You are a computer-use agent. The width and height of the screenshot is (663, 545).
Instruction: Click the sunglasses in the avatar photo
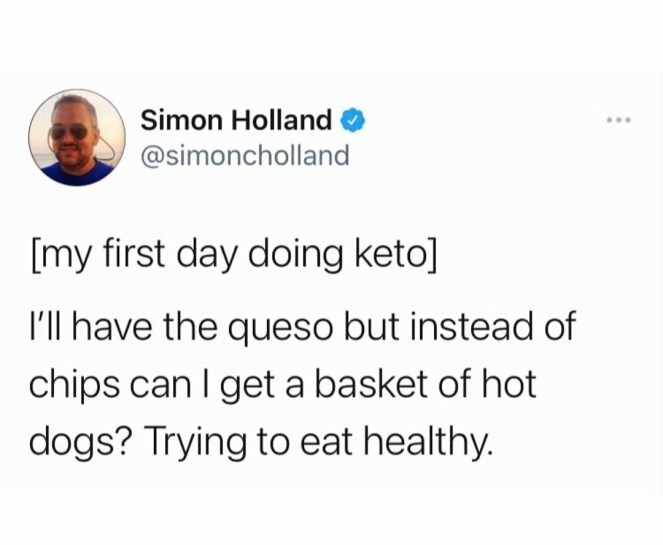(68, 131)
